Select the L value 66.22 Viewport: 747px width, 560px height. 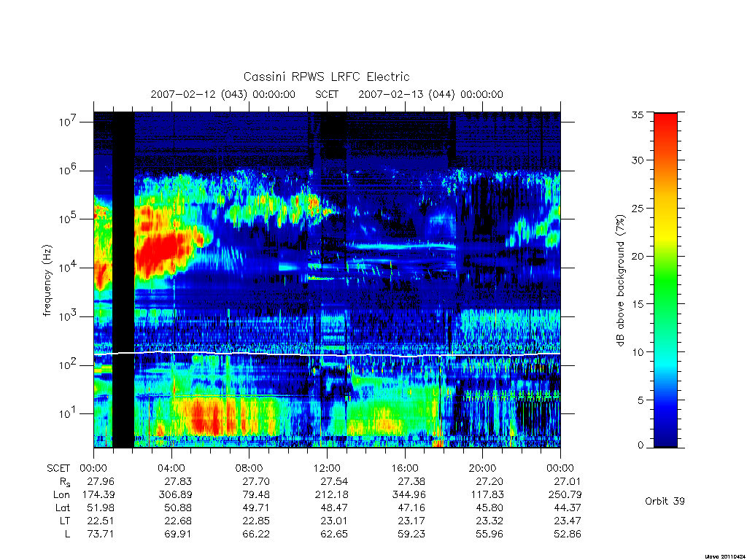coord(256,534)
